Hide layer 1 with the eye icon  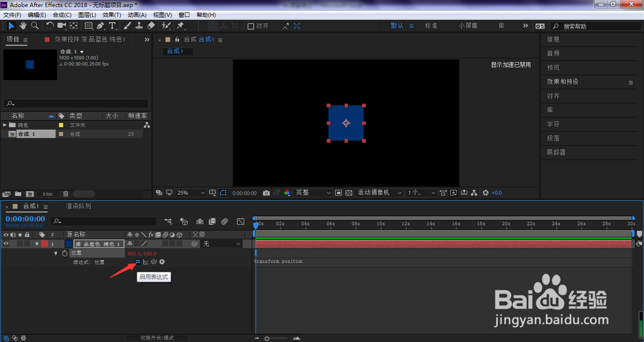pyautogui.click(x=6, y=244)
